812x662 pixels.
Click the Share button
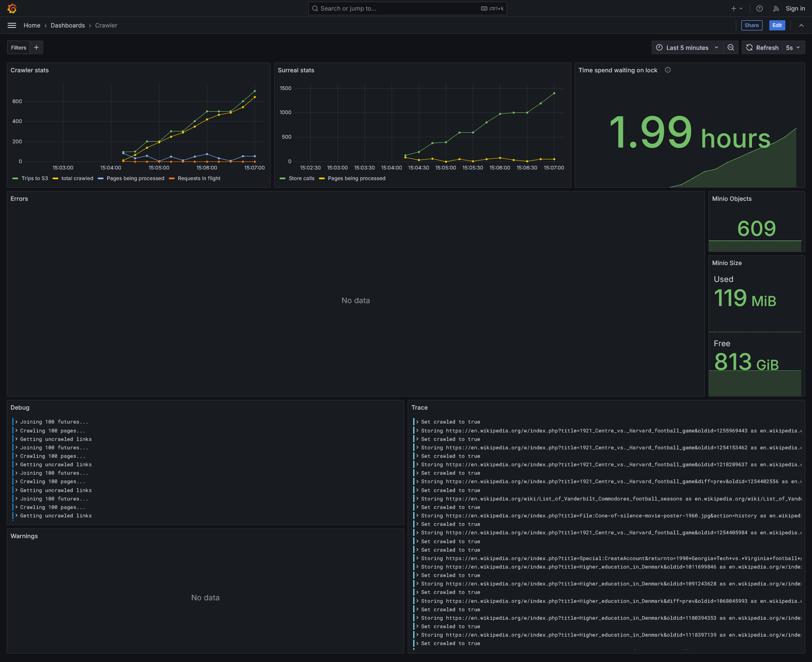(x=752, y=25)
